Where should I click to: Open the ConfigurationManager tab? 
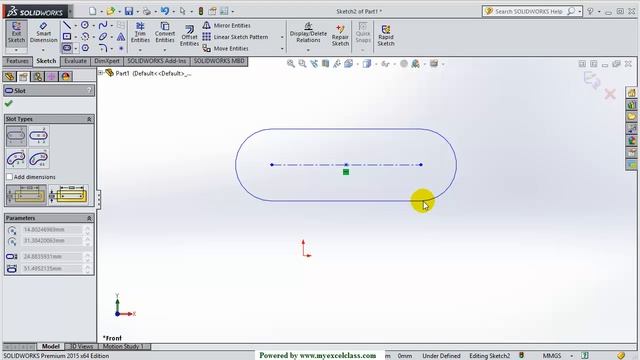38,76
